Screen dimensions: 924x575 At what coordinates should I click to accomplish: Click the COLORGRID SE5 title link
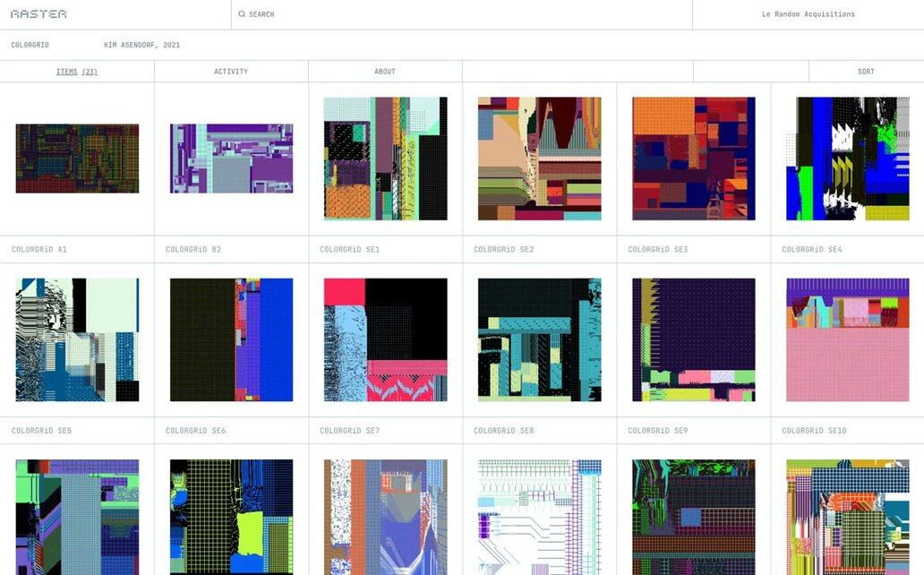42,431
